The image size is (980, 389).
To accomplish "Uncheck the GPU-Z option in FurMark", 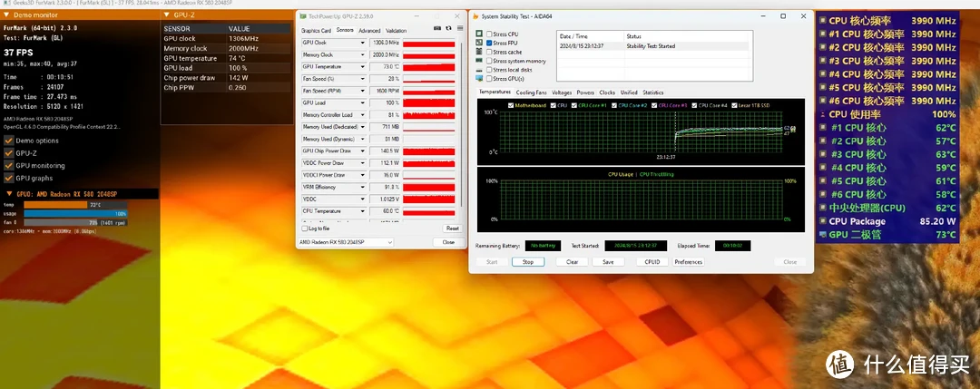I will 9,153.
